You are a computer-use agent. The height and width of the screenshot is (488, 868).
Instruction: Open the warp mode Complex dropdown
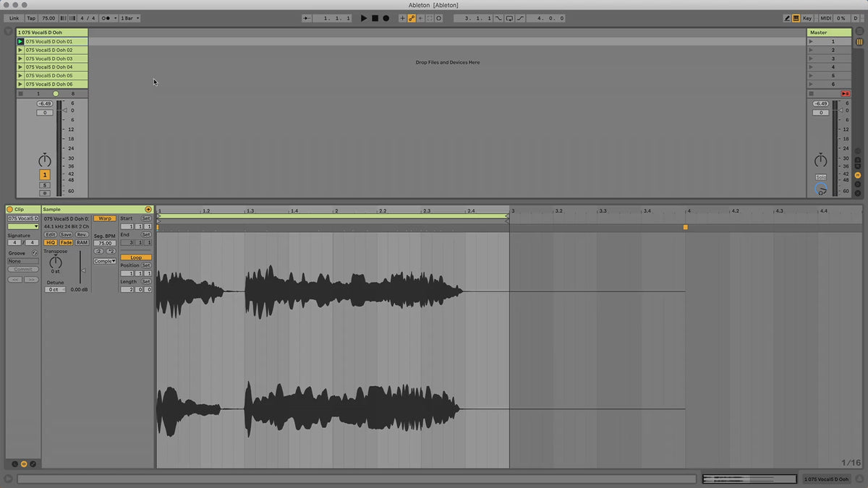tap(104, 261)
